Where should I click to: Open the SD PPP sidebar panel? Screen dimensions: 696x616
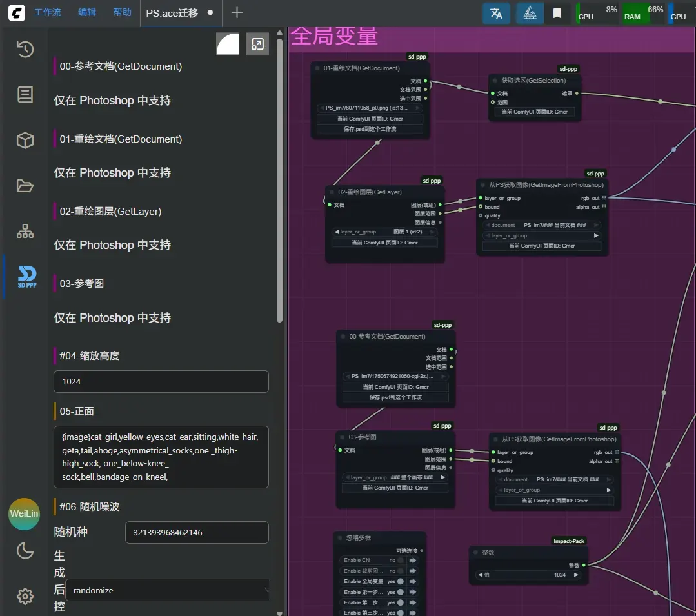coord(27,277)
